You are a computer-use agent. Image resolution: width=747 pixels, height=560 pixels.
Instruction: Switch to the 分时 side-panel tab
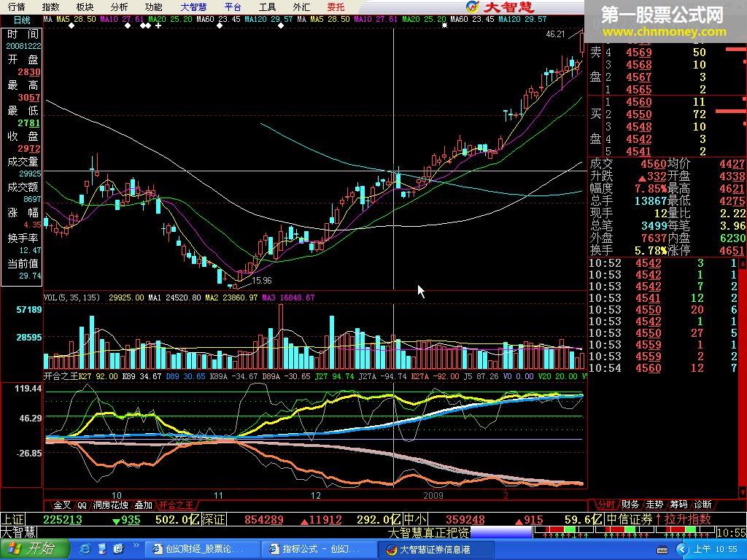click(606, 505)
